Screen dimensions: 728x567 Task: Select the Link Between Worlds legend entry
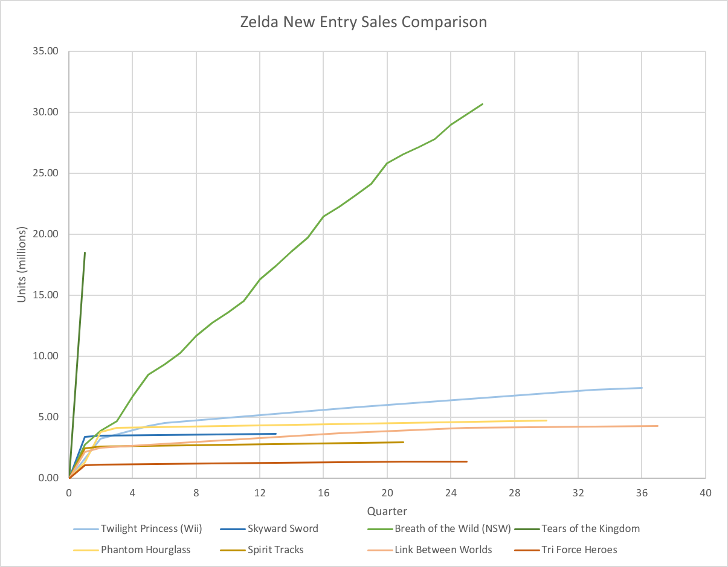tap(443, 550)
